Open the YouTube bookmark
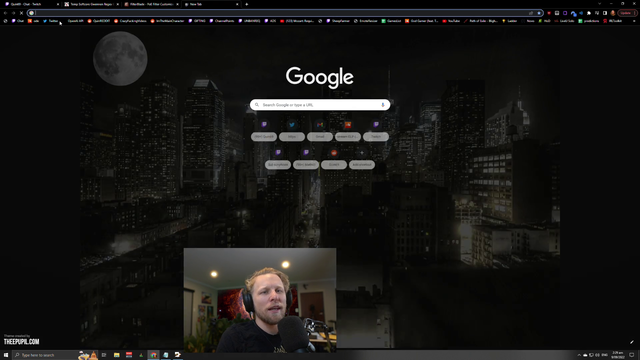640x360 pixels. tap(451, 21)
